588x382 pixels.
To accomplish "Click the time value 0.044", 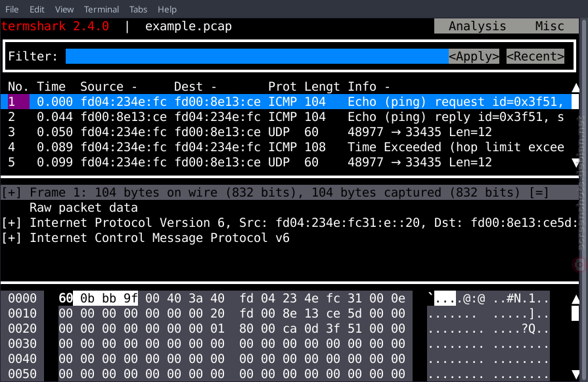I will tap(55, 116).
